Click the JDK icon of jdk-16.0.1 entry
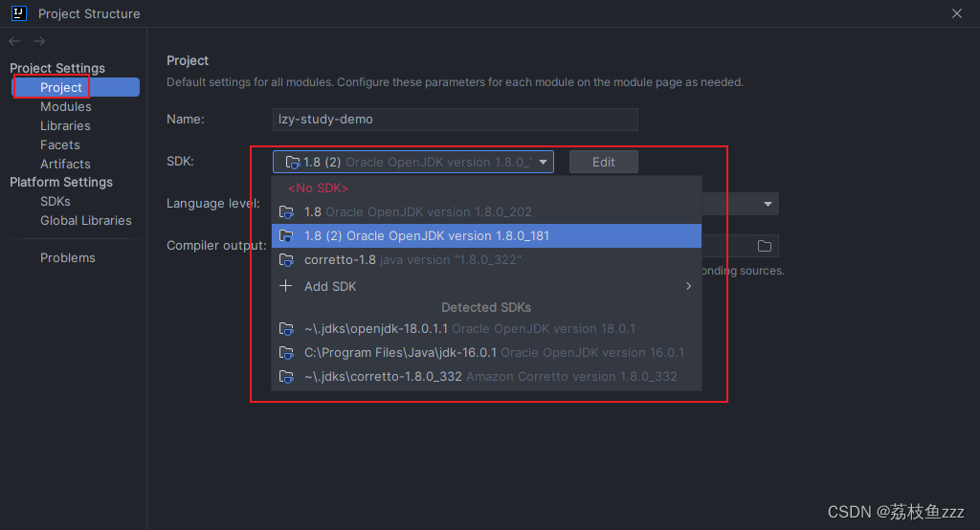This screenshot has height=530, width=980. (286, 353)
